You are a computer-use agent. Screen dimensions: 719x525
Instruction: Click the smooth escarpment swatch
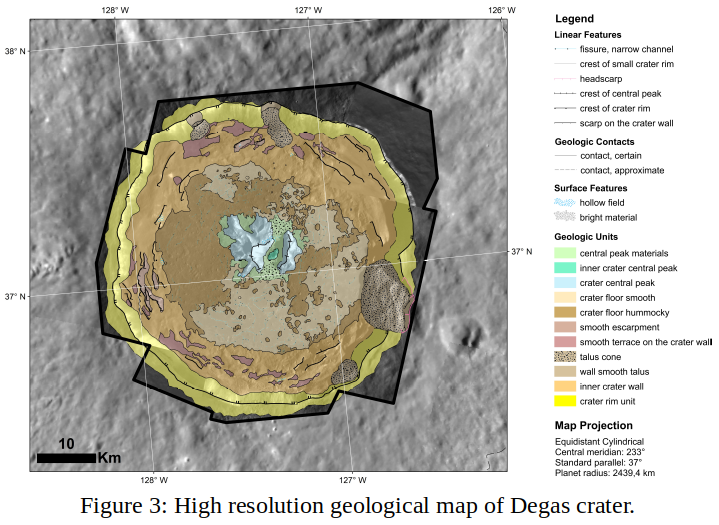(565, 327)
